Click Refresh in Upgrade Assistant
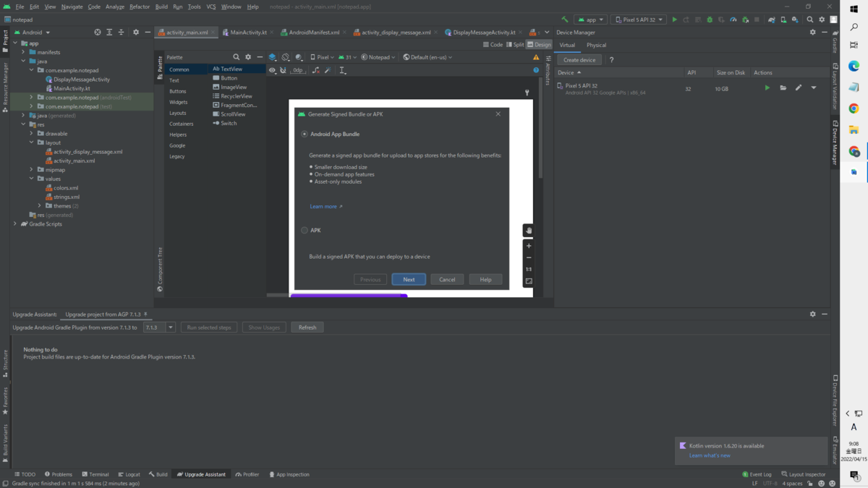Viewport: 868px width, 488px height. pos(307,328)
